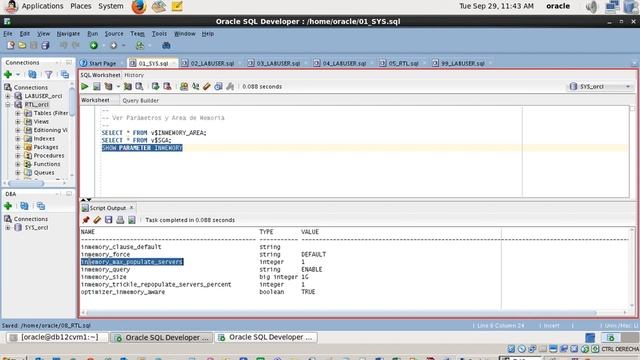640x360 pixels.
Task: Click the Script Output horizontal scrollbar
Action: point(341,313)
